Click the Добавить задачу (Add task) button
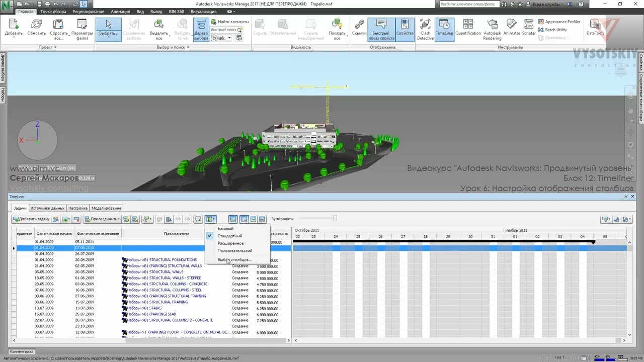This screenshot has height=362, width=644. [31, 219]
